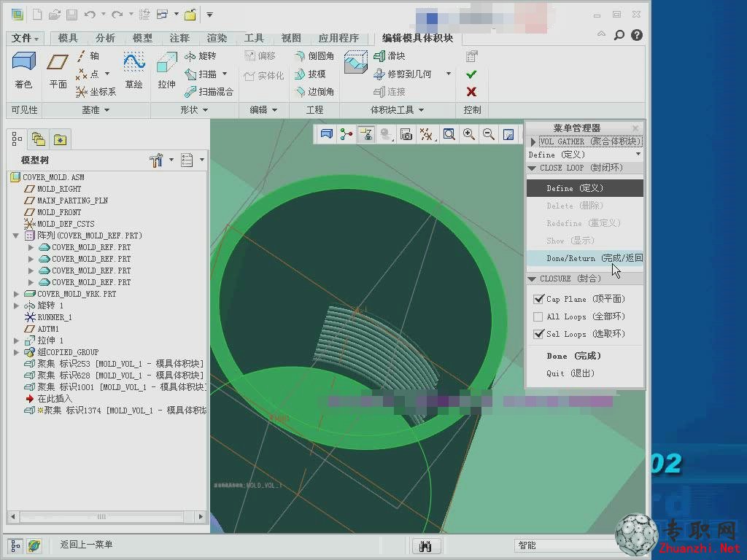The image size is (747, 560).
Task: Select the 拉伸 extrude tool
Action: (167, 70)
